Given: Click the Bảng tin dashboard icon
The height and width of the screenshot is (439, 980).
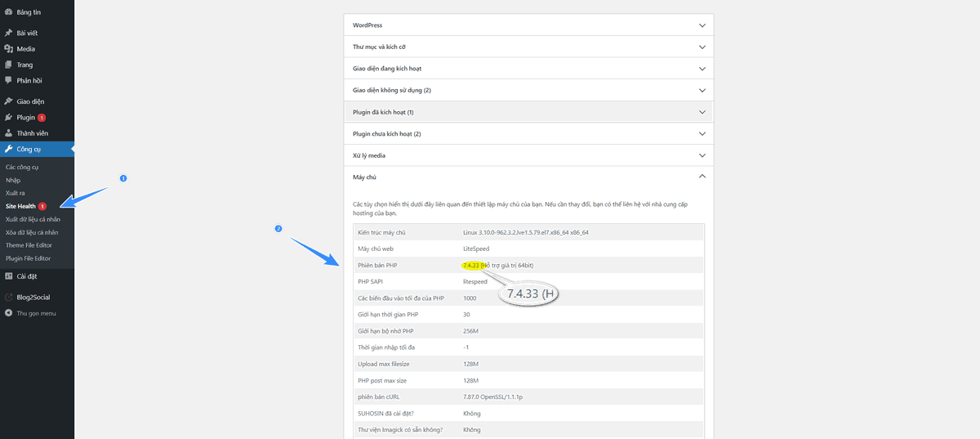Looking at the screenshot, I should point(8,13).
